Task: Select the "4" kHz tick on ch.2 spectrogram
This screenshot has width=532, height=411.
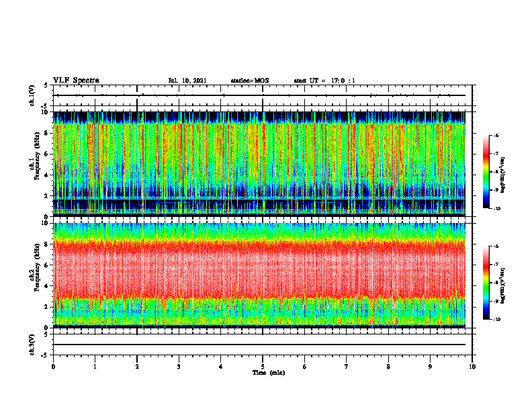Action: [47, 286]
